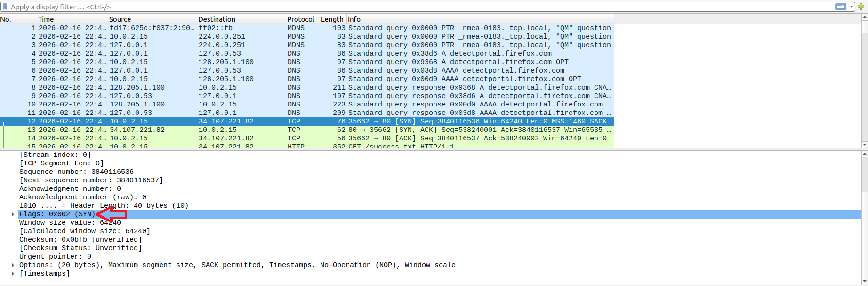Sort packets by the Source column header

click(153, 19)
